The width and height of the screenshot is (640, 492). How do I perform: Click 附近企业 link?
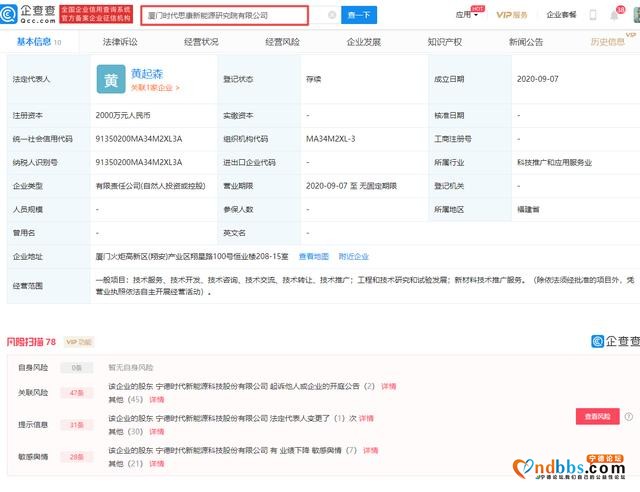pos(353,256)
